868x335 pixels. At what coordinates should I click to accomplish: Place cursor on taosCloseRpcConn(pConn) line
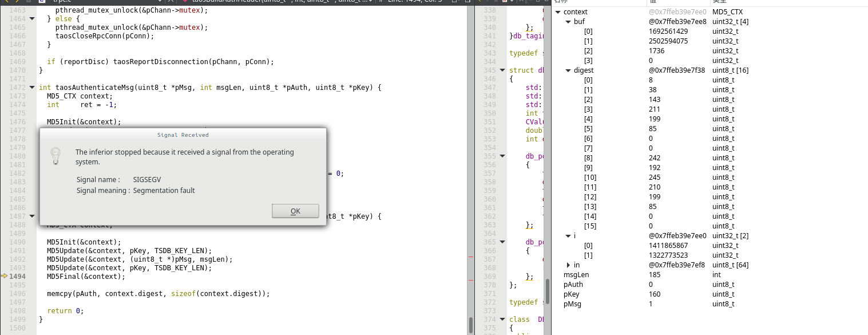(x=105, y=36)
